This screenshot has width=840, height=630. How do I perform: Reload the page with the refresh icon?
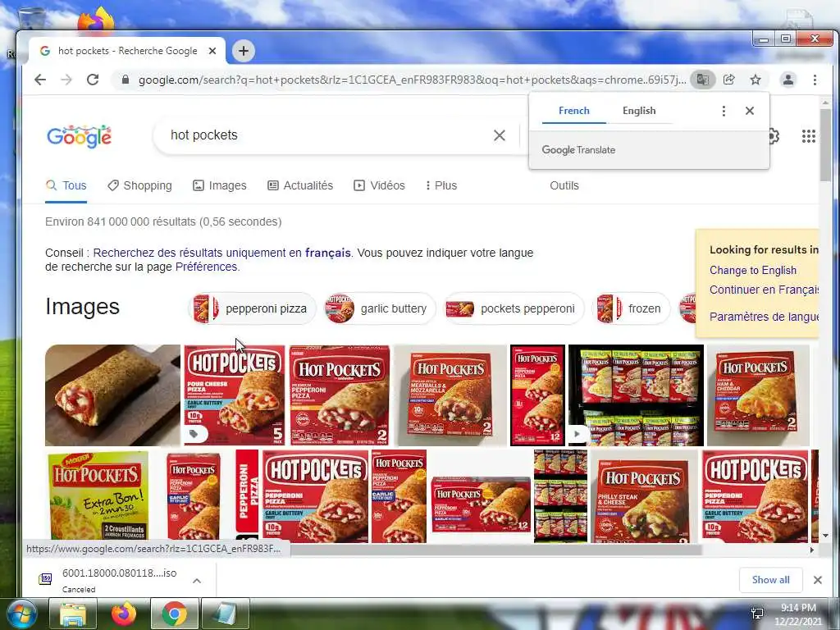tap(93, 80)
